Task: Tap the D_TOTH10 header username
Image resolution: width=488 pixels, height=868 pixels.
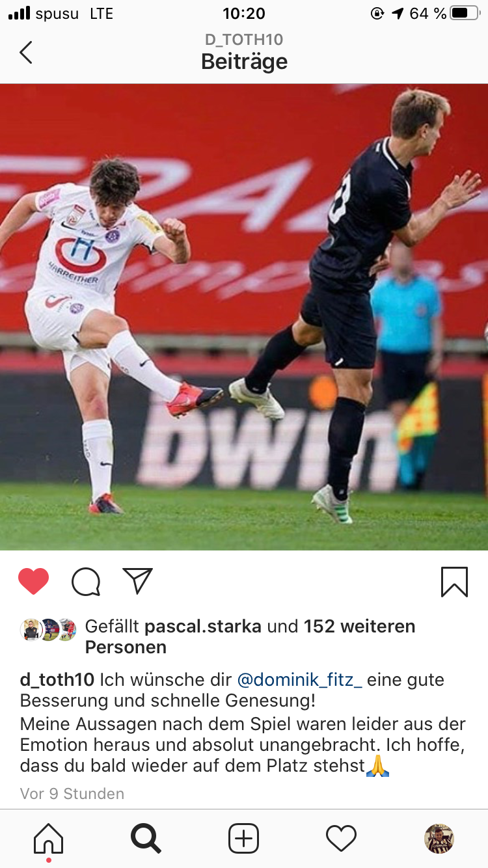Action: click(244, 40)
